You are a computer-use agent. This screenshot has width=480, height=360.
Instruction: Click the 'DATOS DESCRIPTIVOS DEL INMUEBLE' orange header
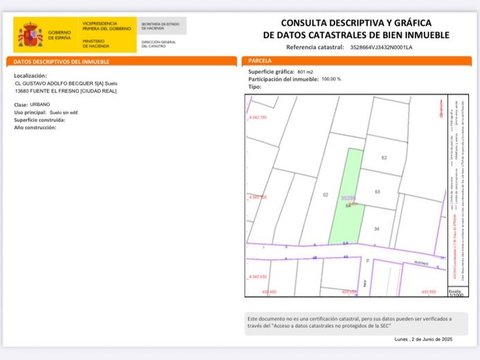coord(122,62)
